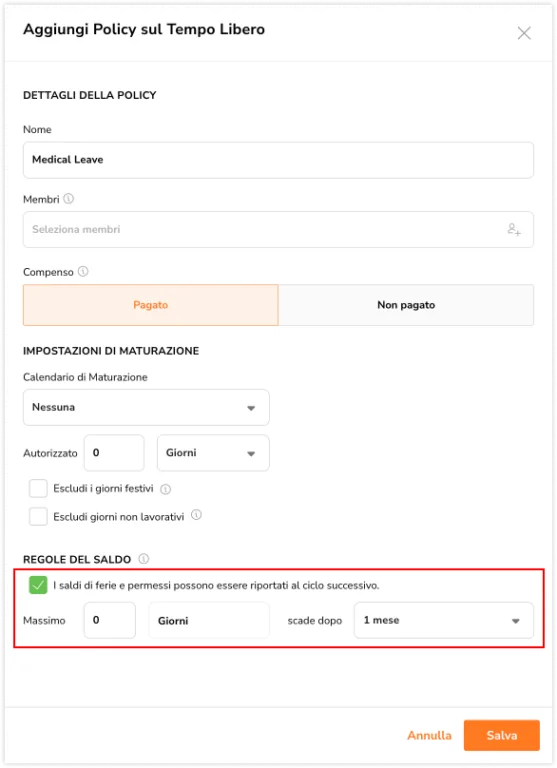
Task: Close the Aggiungi Policy dialog with X
Action: [x=524, y=33]
